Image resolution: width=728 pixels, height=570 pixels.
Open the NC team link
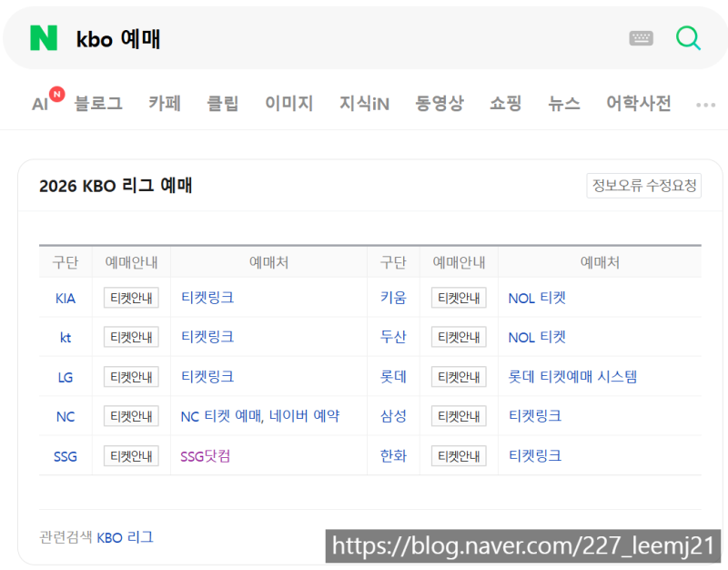pyautogui.click(x=65, y=416)
